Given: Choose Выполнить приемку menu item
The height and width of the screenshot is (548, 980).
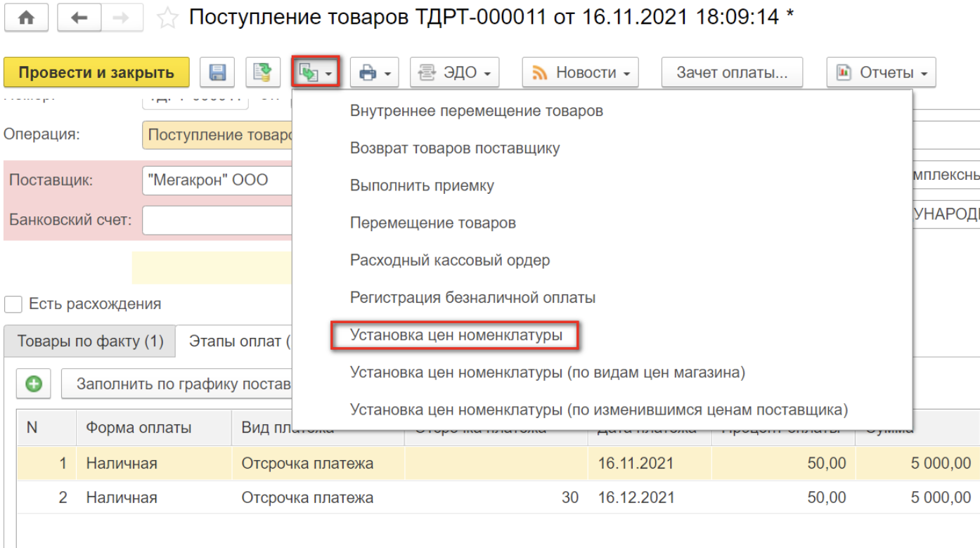Looking at the screenshot, I should click(x=422, y=185).
